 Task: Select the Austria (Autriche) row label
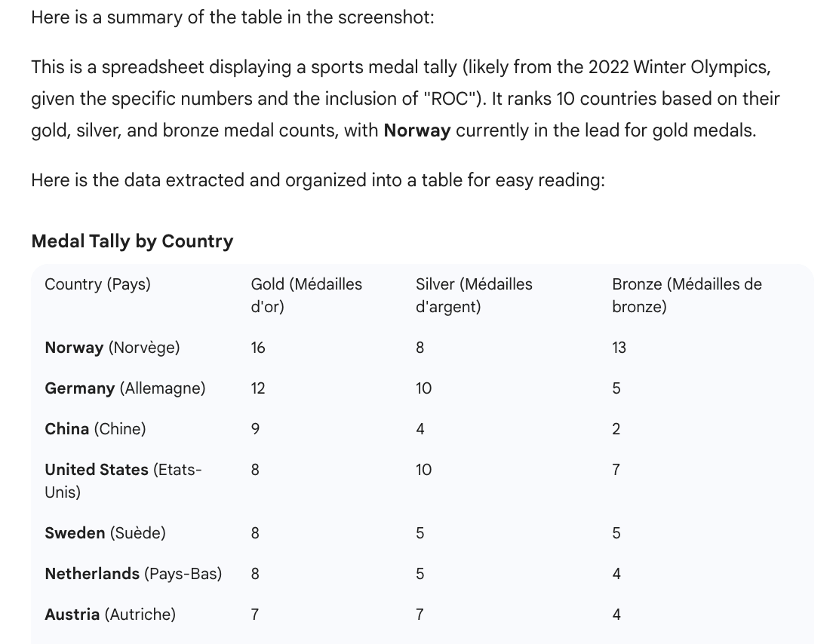tap(109, 615)
